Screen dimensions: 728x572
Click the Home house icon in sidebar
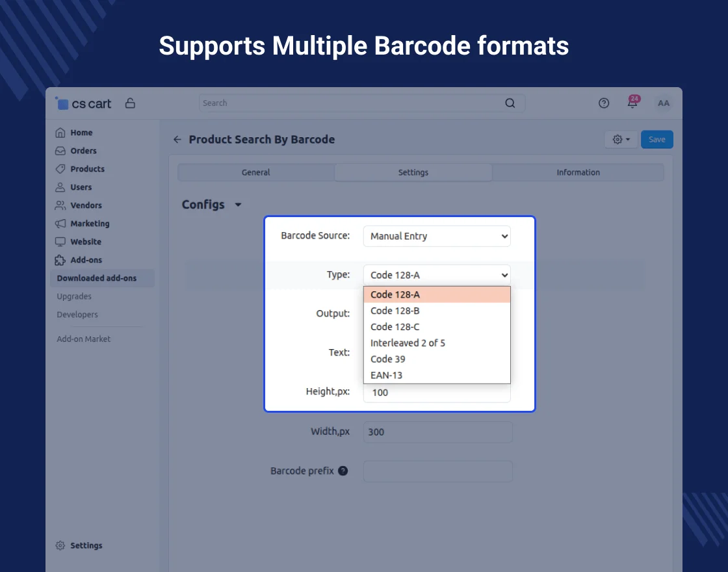pyautogui.click(x=60, y=133)
